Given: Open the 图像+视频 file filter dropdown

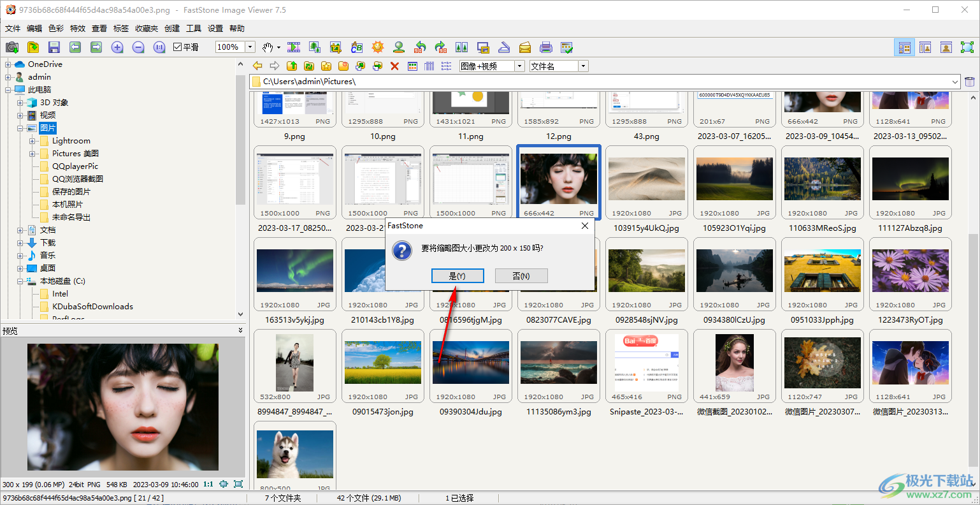Looking at the screenshot, I should 520,66.
